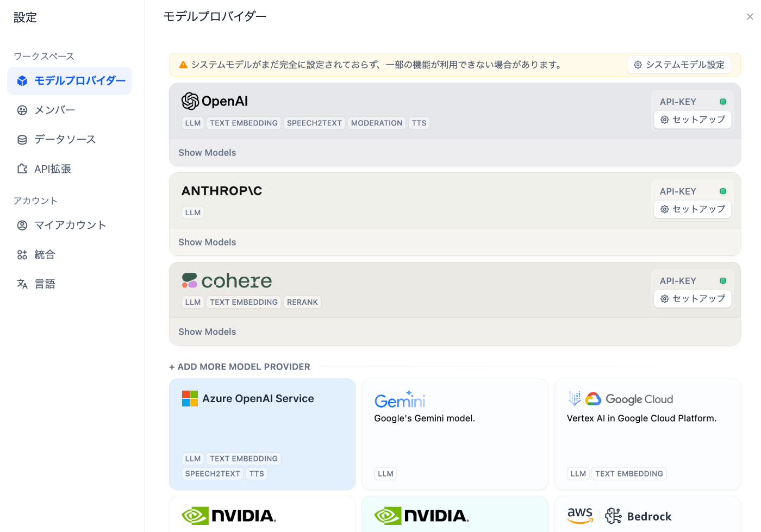This screenshot has width=761, height=532.
Task: Click the warning triangle icon in the banner
Action: pos(183,65)
